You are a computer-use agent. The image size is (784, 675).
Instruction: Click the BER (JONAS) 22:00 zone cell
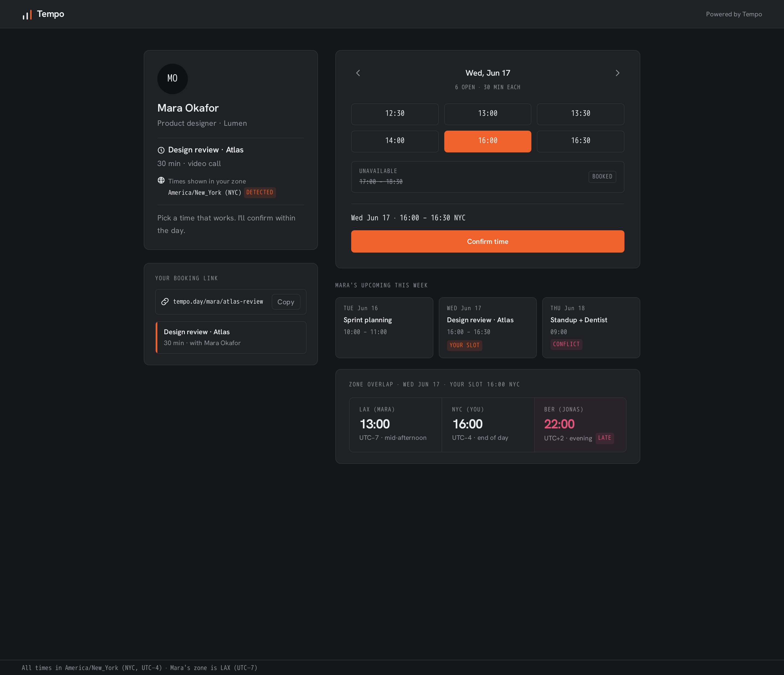(580, 425)
